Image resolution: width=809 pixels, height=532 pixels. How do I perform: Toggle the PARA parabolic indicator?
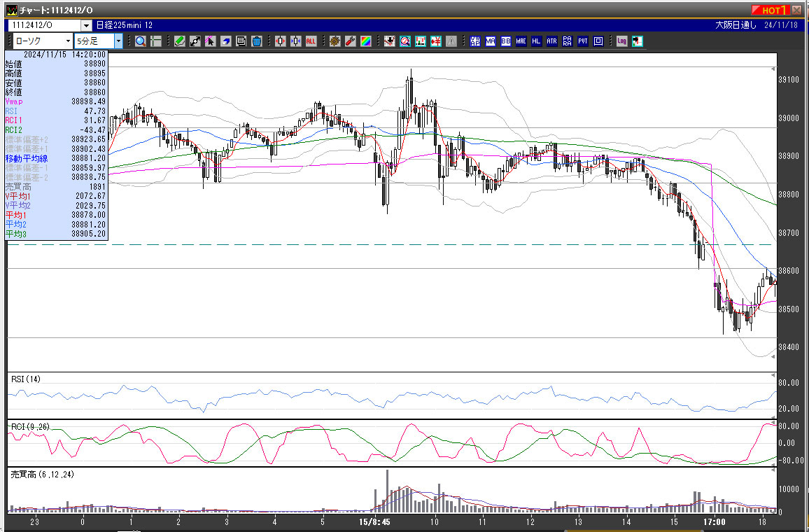click(568, 41)
